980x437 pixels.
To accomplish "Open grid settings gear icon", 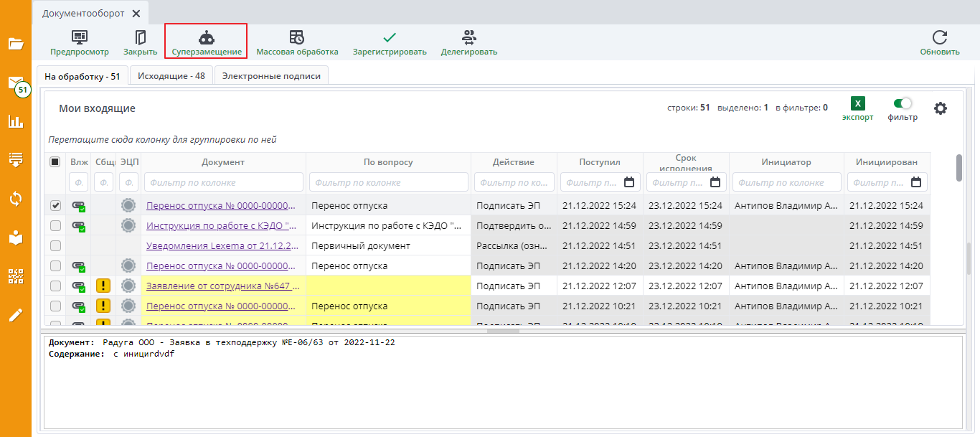I will 941,108.
